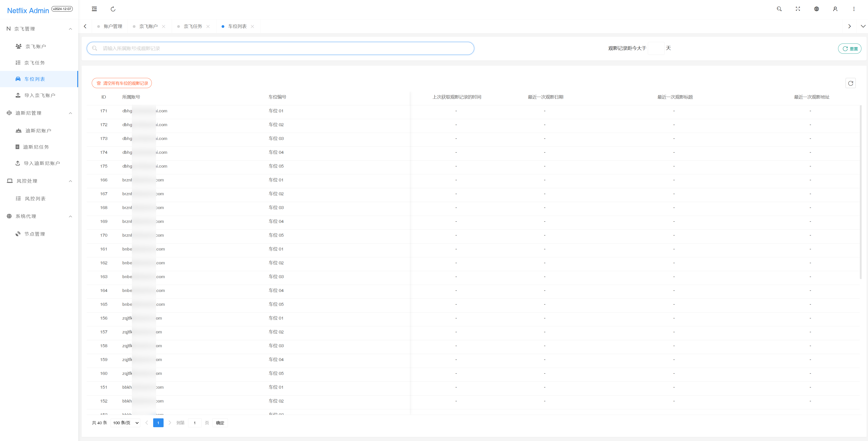The height and width of the screenshot is (441, 868).
Task: Click the 上次获取观影记录的时间 column header
Action: pos(457,97)
